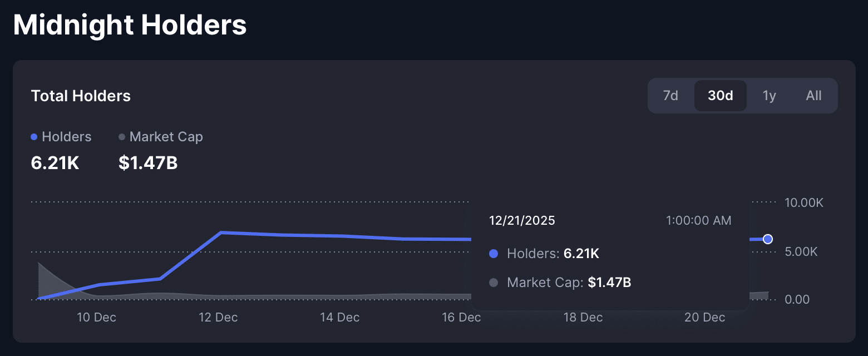Viewport: 868px width, 356px height.
Task: Click the 6.21K Holders value
Action: (55, 162)
